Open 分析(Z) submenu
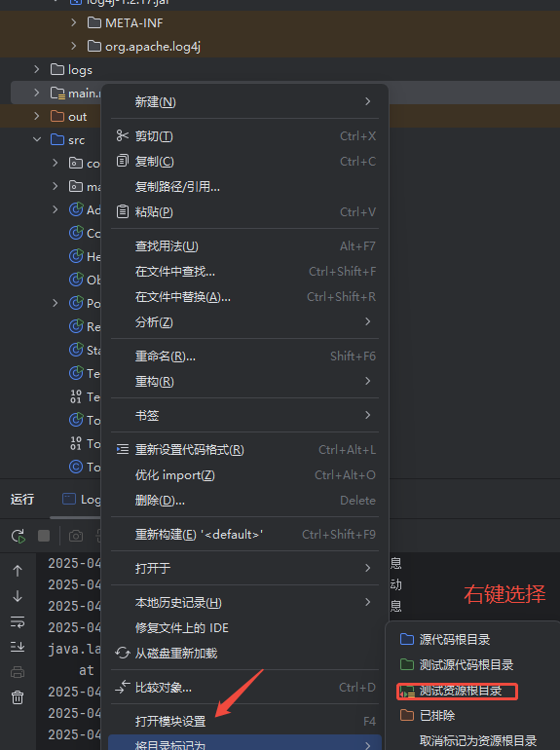Screen dimensions: 560x750 (x=244, y=321)
